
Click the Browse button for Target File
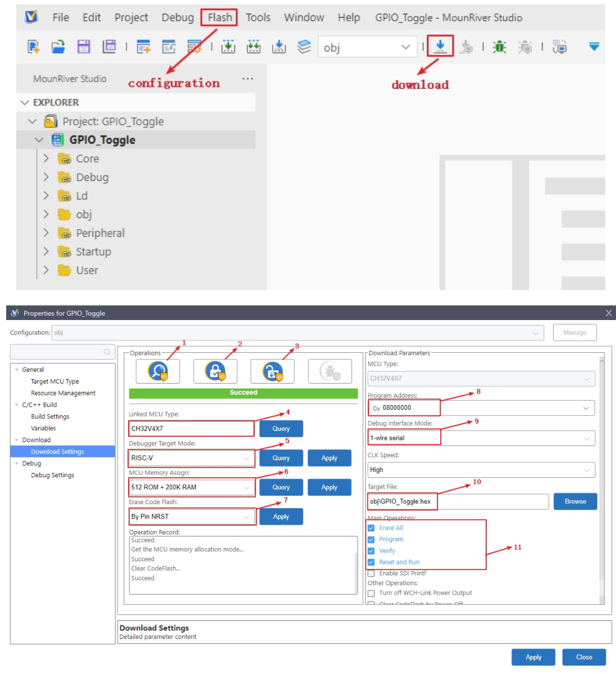575,501
